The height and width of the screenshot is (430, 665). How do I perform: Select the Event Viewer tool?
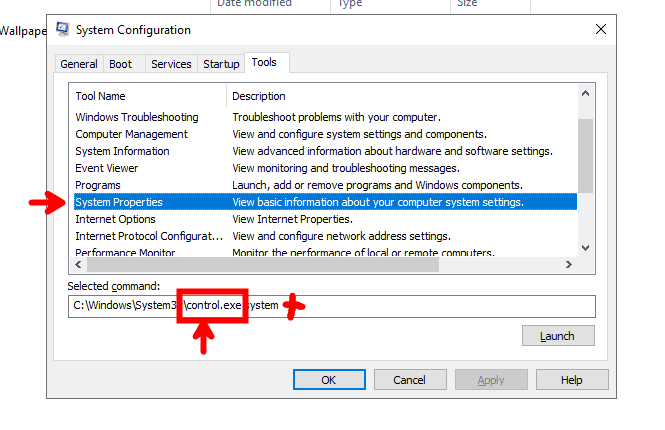click(x=107, y=168)
